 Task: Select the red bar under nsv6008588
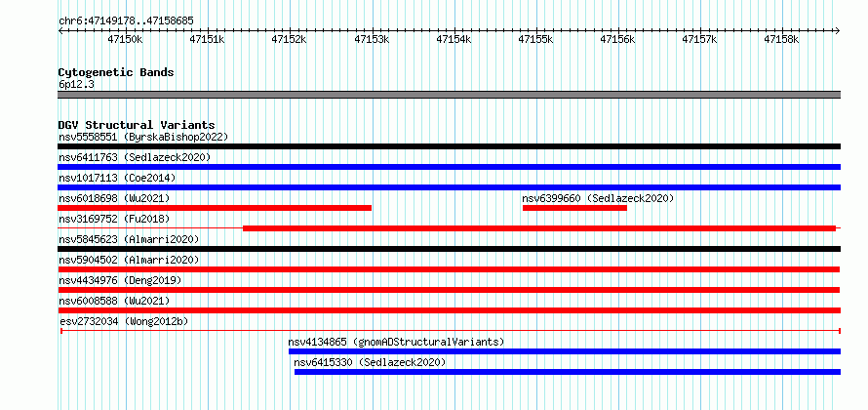[449, 310]
